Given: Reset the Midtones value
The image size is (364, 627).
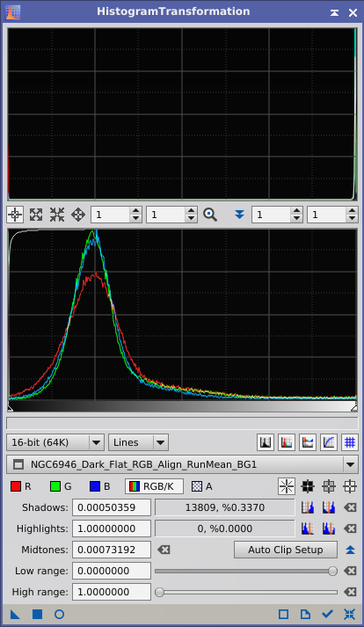Looking at the screenshot, I should [x=164, y=550].
